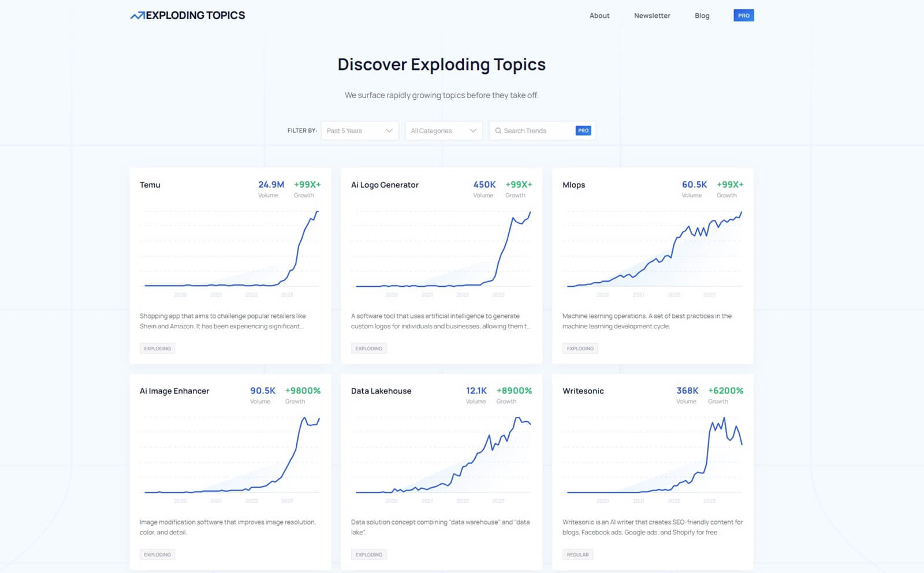
Task: Click the +99X+ growth on Temu card
Action: point(307,185)
